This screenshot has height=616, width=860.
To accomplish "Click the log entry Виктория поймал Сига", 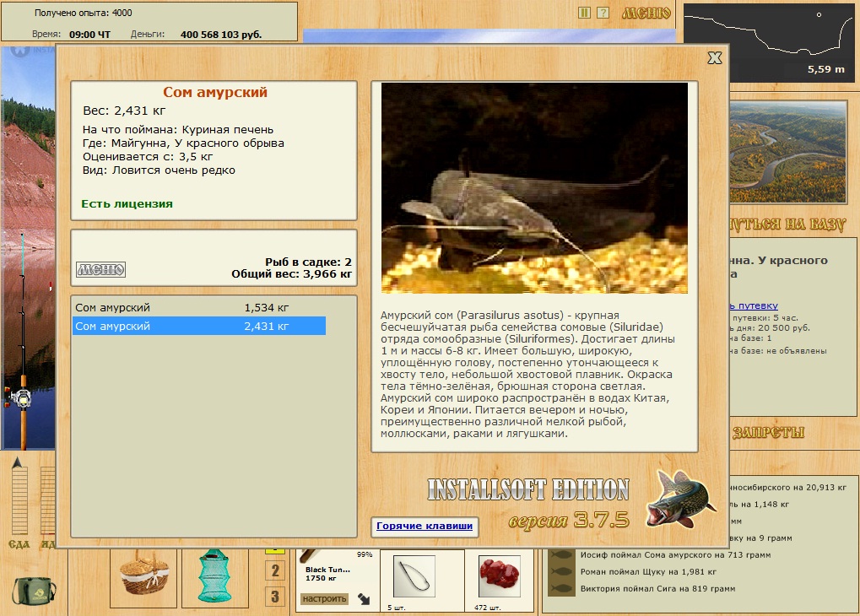I will click(657, 588).
